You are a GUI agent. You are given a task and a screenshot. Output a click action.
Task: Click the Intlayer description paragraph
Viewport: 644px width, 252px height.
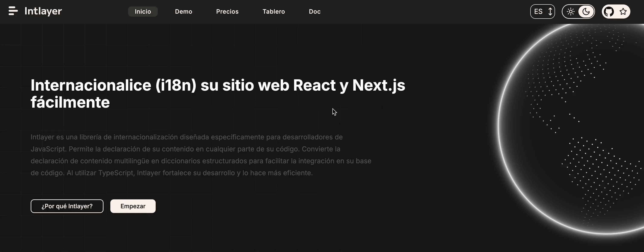click(x=200, y=155)
